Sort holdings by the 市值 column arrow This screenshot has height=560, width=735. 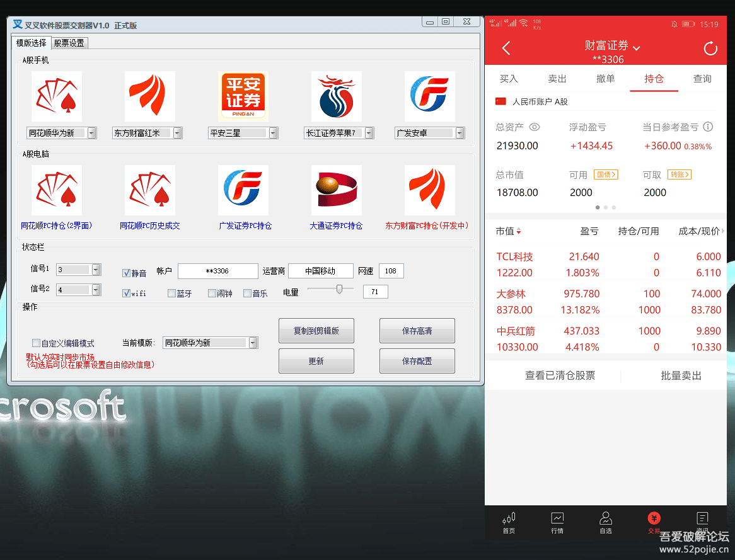click(519, 231)
